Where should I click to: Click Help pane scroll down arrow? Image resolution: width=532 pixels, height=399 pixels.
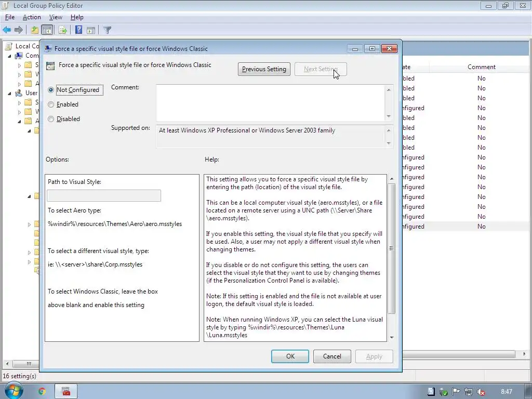click(392, 337)
